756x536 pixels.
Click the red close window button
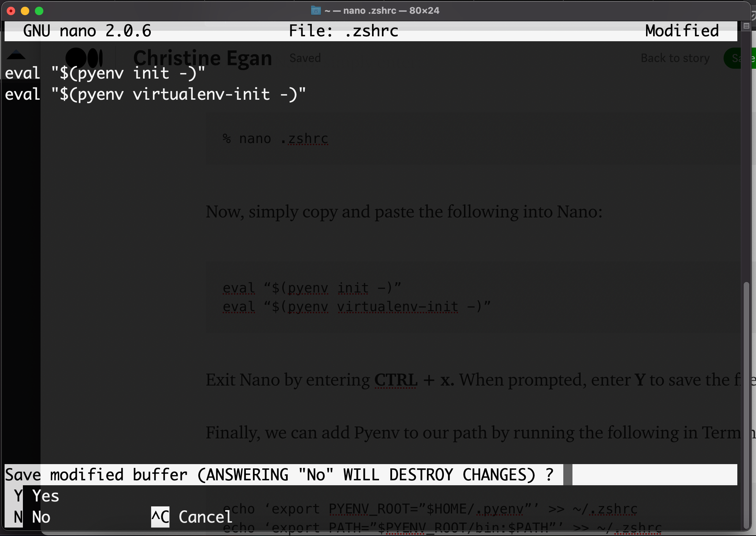pos(11,11)
